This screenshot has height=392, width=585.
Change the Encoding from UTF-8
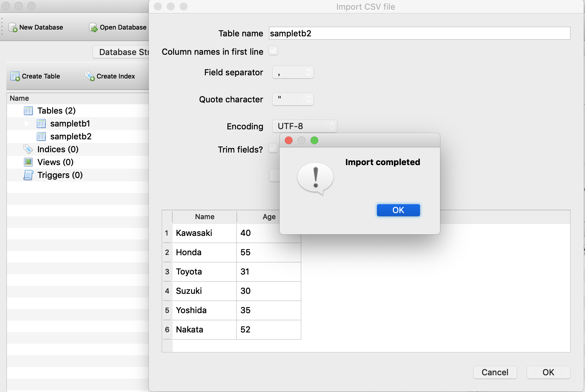tap(304, 126)
